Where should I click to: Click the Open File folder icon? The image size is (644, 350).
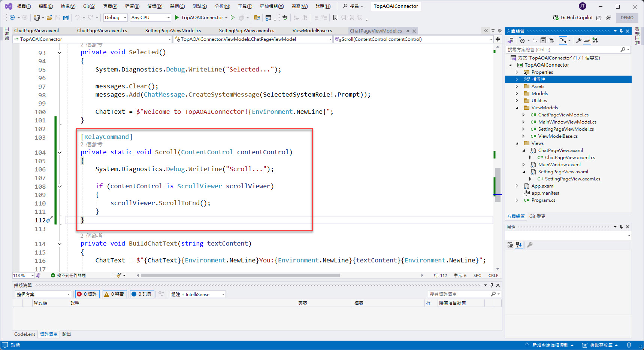coord(49,18)
